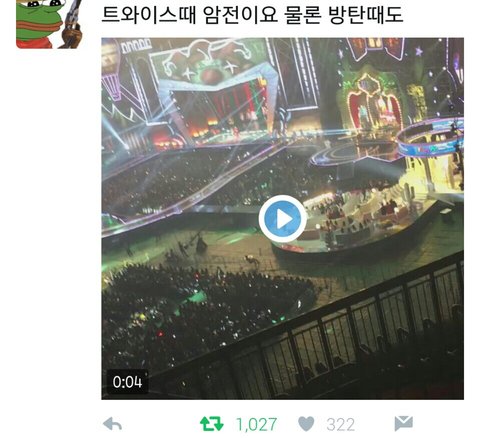Open the 322 likes count
Image resolution: width=480 pixels, height=438 pixels.
[x=340, y=424]
